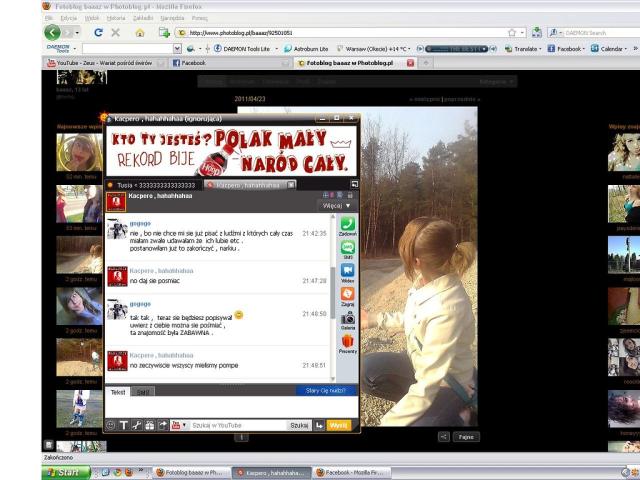
Task: Click the share icon under the photo
Action: pyautogui.click(x=444, y=437)
